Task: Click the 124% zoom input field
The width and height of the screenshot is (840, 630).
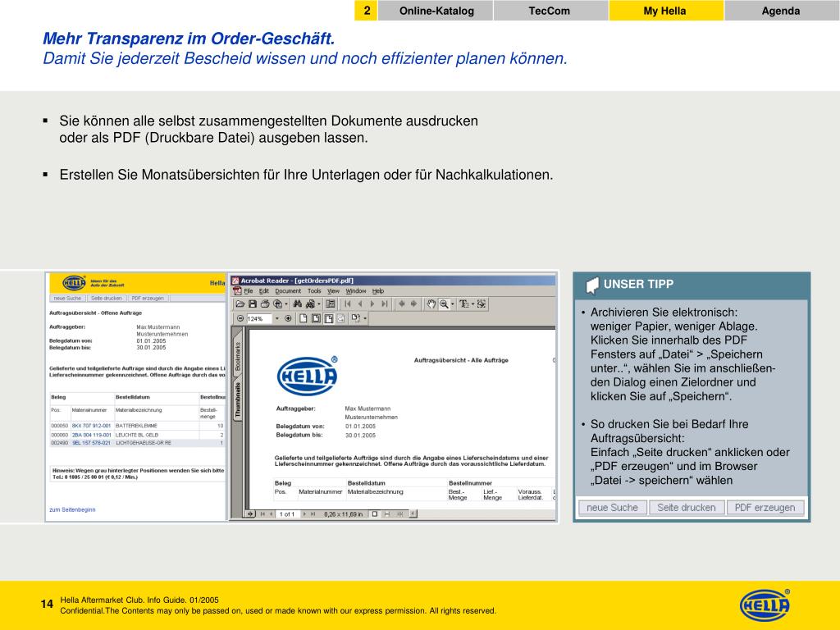Action: [x=259, y=318]
